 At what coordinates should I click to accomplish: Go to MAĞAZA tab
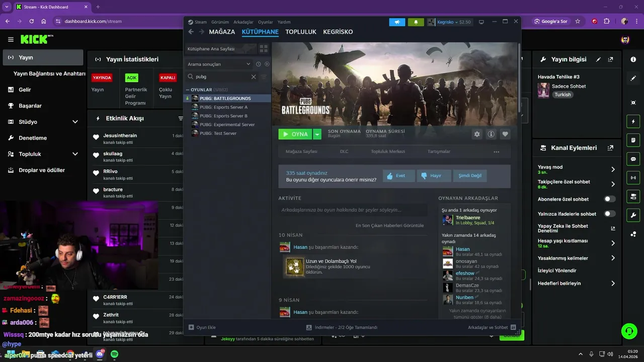(222, 32)
